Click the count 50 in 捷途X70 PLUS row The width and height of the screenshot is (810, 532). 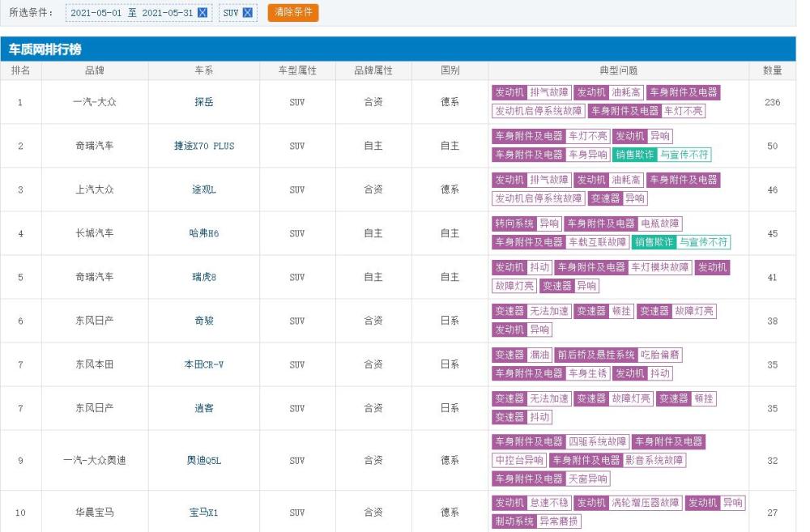(x=772, y=147)
